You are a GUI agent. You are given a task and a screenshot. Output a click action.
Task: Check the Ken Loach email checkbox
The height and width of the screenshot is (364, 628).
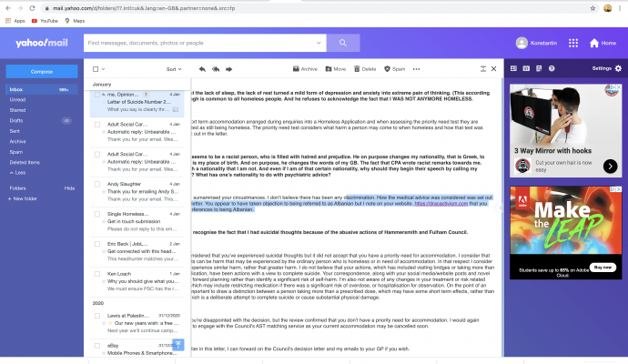[x=97, y=272]
